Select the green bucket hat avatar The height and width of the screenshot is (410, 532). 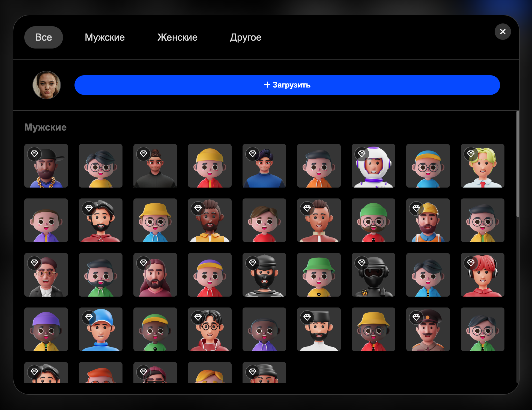click(319, 275)
